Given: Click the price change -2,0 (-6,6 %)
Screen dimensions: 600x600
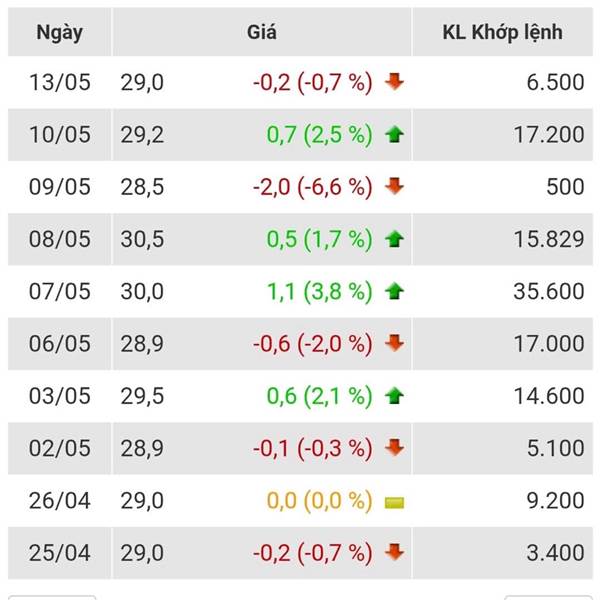Looking at the screenshot, I should point(312,187).
